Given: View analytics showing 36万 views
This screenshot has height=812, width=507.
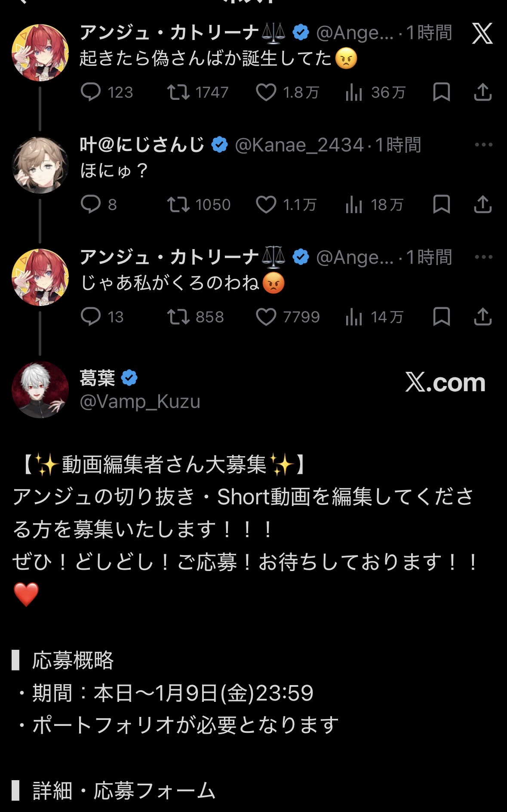Looking at the screenshot, I should coord(354,92).
